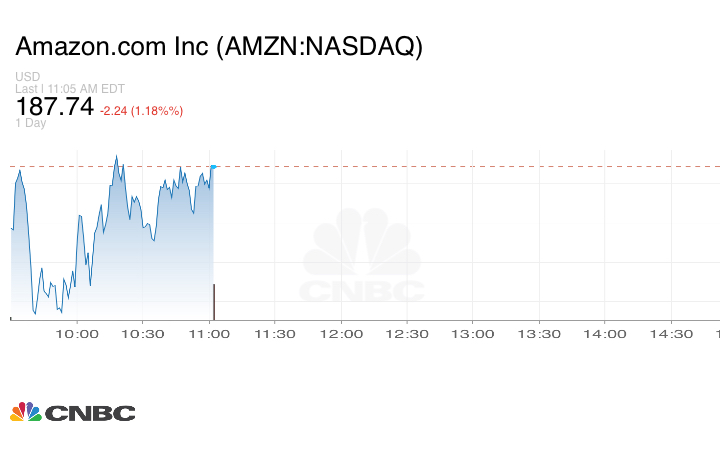Click the USD currency label
720x450 pixels.
click(27, 77)
